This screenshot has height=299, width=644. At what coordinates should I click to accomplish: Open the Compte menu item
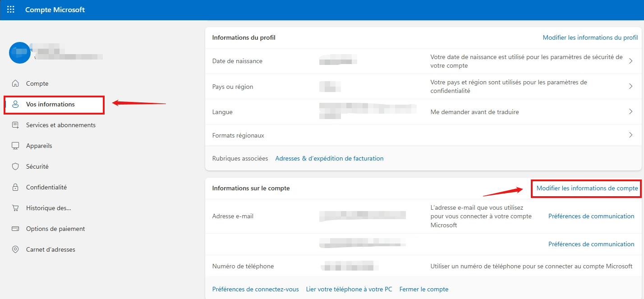click(37, 83)
